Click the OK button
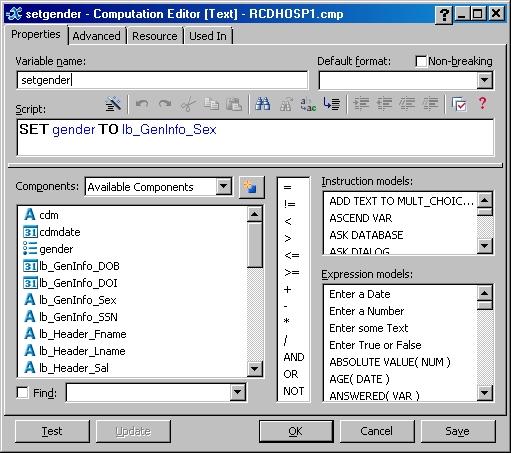Viewport: 511px width, 453px height. [296, 431]
